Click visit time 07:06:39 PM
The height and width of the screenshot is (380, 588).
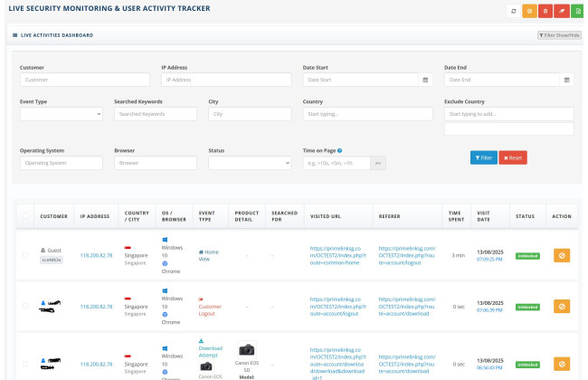(x=489, y=310)
